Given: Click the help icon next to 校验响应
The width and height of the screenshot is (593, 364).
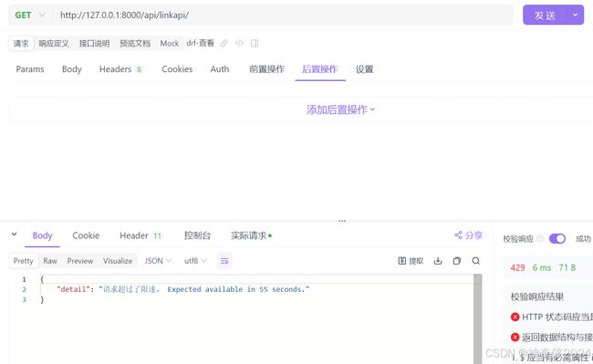Looking at the screenshot, I should [x=540, y=238].
